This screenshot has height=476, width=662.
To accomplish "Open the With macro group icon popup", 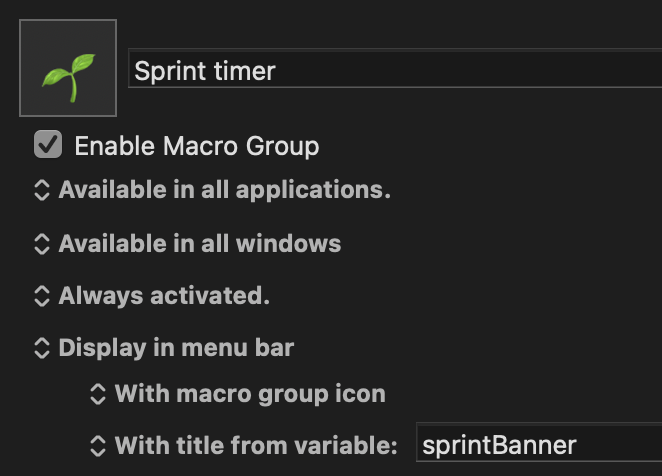I will coord(250,394).
